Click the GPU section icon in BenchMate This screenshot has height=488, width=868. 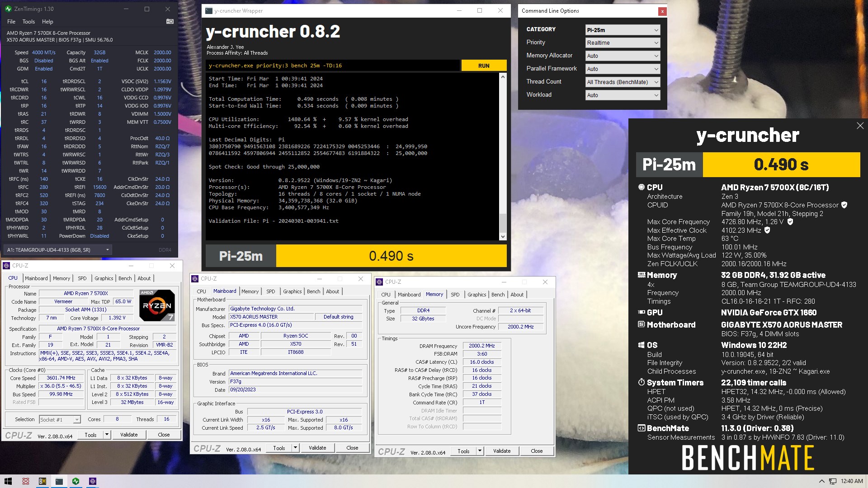point(641,312)
